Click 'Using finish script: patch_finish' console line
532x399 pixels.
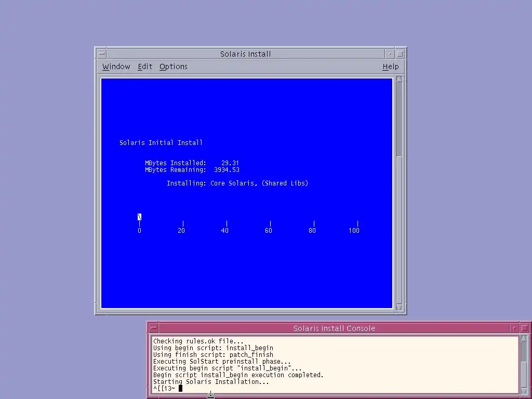pyautogui.click(x=213, y=354)
